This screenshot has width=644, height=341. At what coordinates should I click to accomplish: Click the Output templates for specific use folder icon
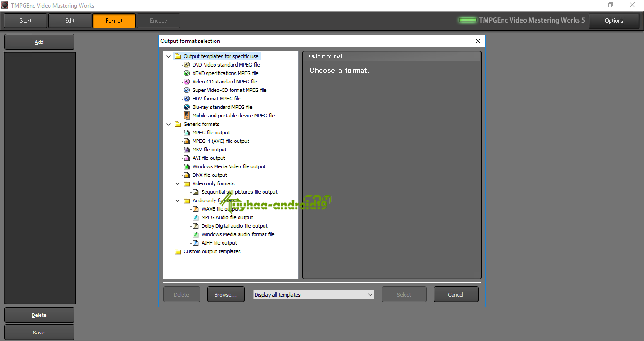[x=178, y=56]
